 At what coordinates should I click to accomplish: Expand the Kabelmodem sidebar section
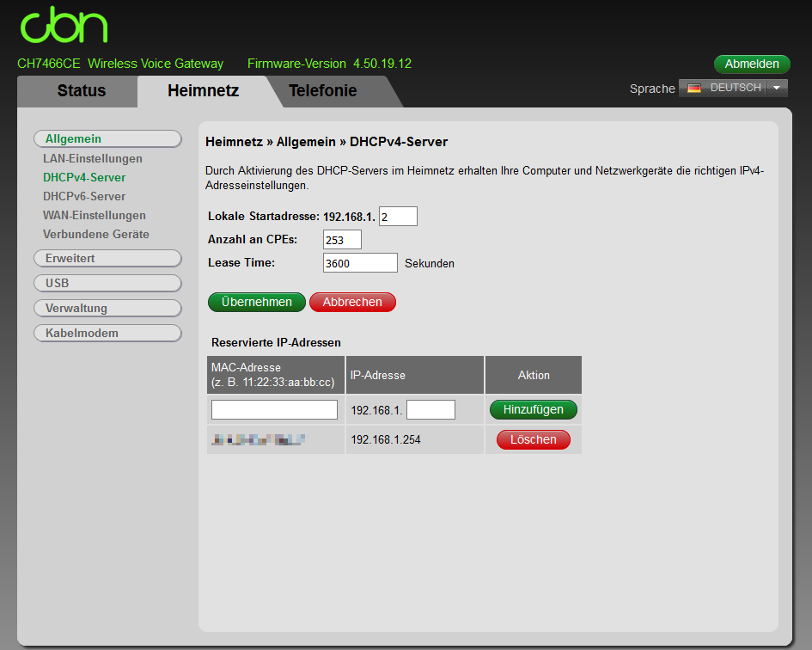pos(107,333)
